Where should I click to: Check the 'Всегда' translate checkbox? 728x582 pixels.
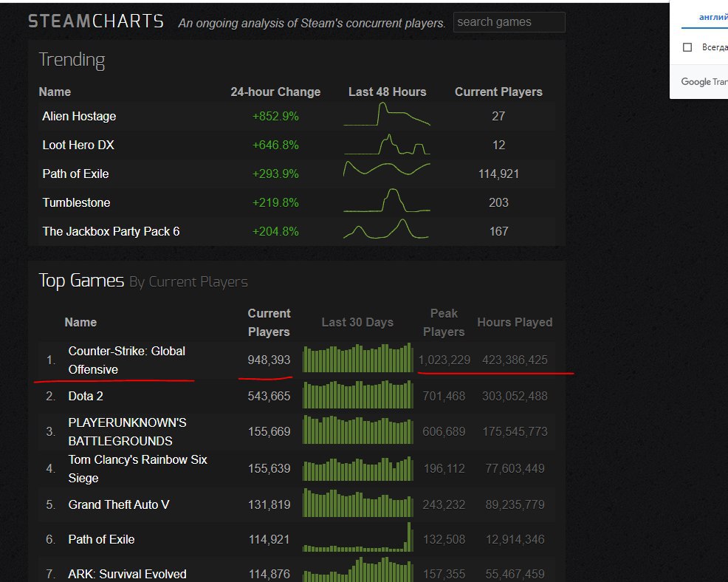(687, 47)
